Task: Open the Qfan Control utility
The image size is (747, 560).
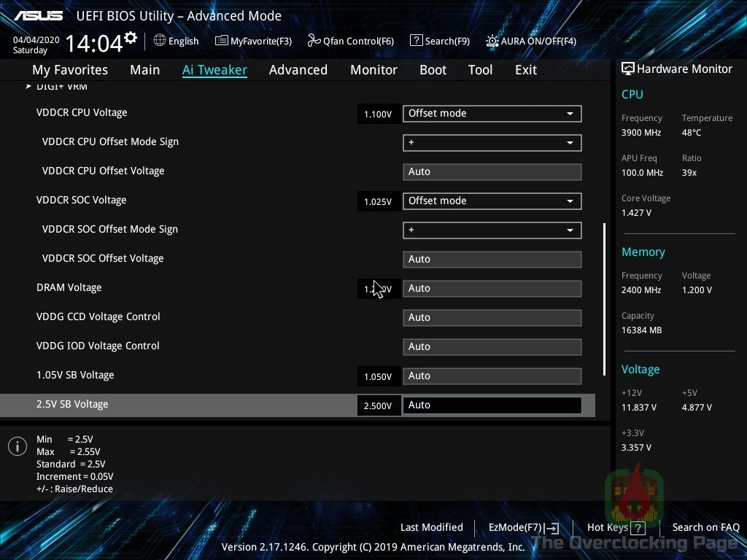Action: 351,41
